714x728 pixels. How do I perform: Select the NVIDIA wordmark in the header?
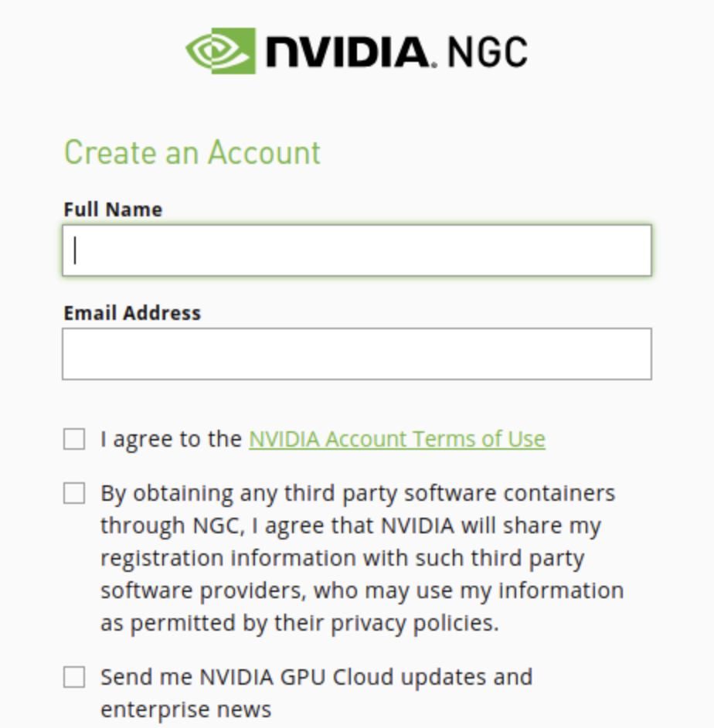[348, 50]
